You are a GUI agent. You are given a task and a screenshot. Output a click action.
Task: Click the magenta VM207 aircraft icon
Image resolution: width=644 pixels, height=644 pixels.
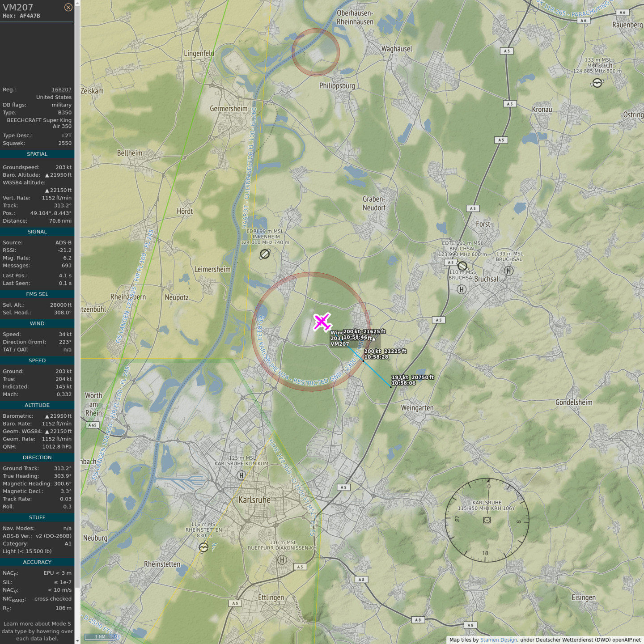322,322
